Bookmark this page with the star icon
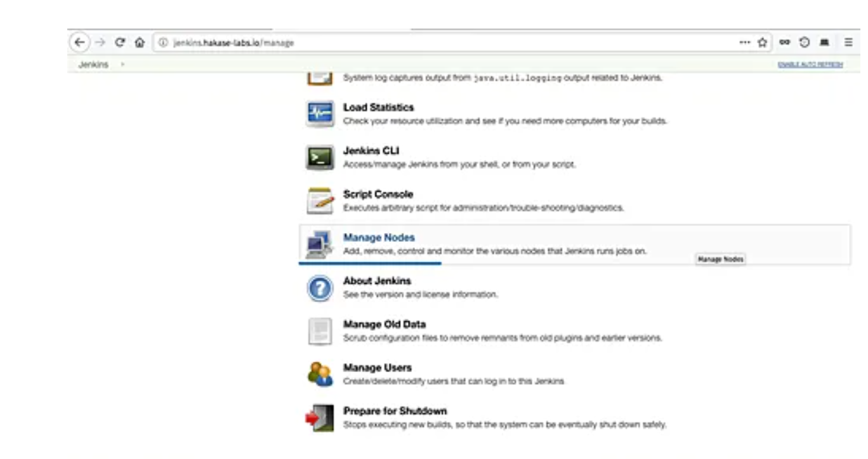868x459 pixels. (x=762, y=43)
